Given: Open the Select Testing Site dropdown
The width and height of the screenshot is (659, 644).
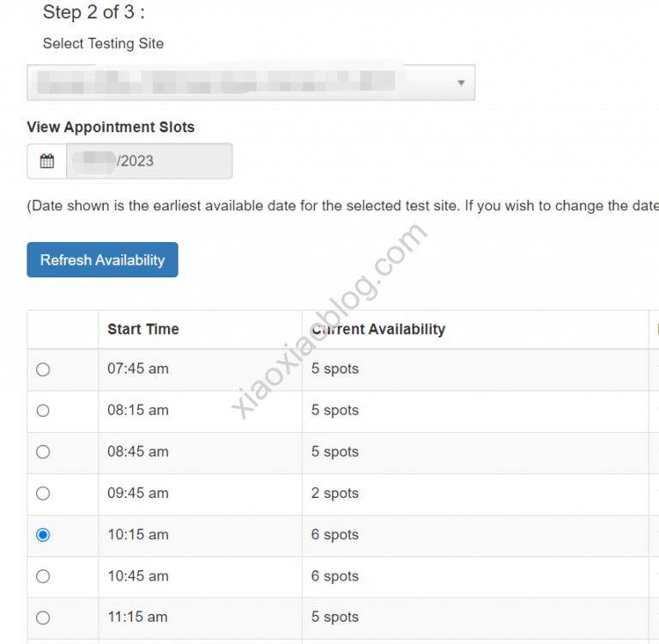Looking at the screenshot, I should tap(251, 82).
